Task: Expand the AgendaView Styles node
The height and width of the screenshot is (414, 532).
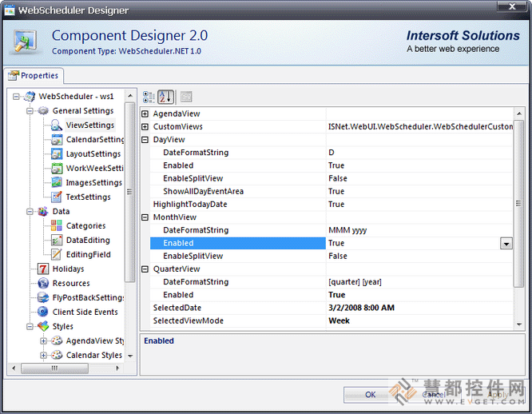Action: (x=43, y=340)
